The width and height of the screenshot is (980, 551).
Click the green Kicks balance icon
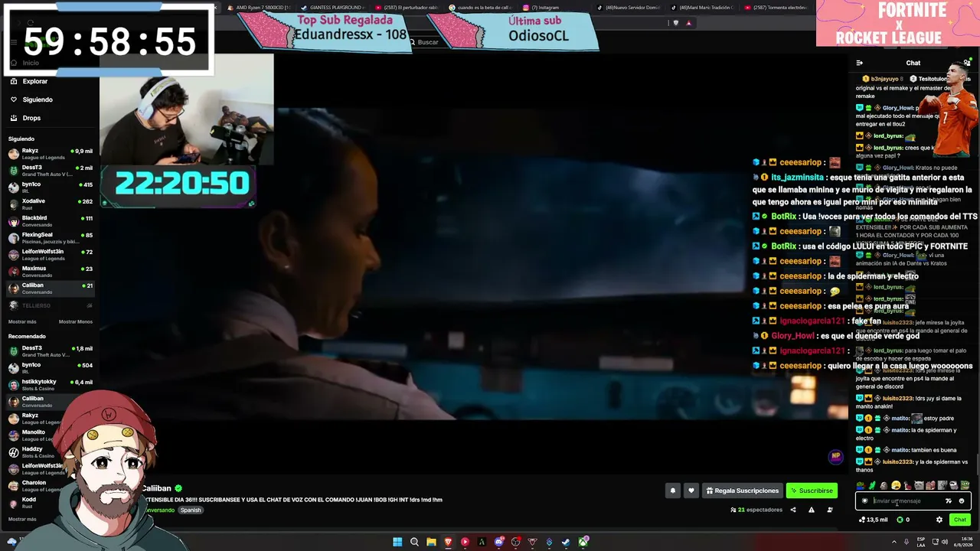coord(900,520)
